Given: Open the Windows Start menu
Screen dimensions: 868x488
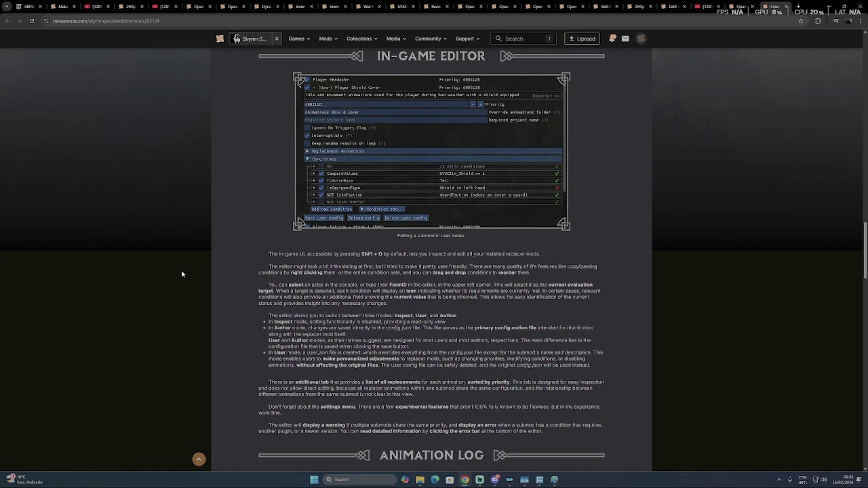Looking at the screenshot, I should tap(314, 480).
